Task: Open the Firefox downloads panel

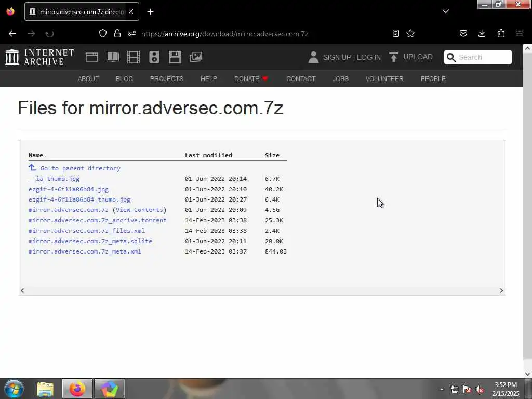Action: tap(482, 33)
